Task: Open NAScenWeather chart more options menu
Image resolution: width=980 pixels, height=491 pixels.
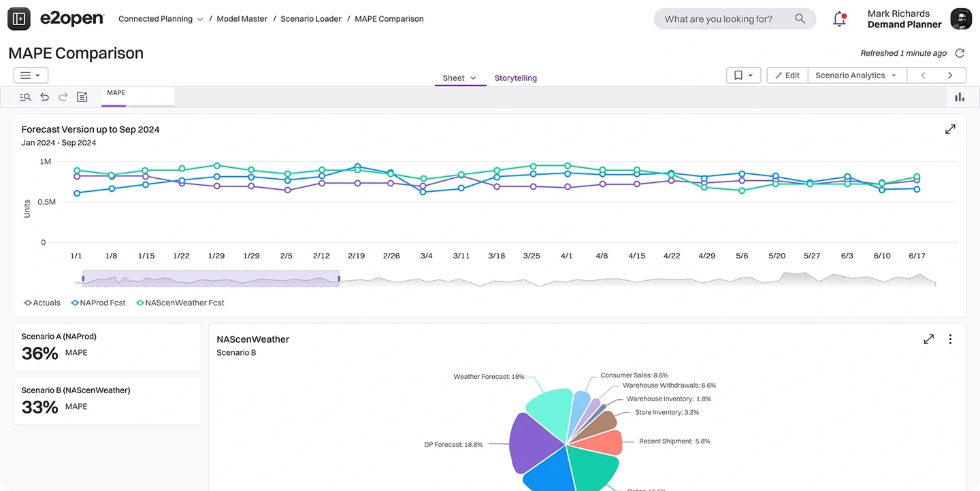Action: coord(950,339)
